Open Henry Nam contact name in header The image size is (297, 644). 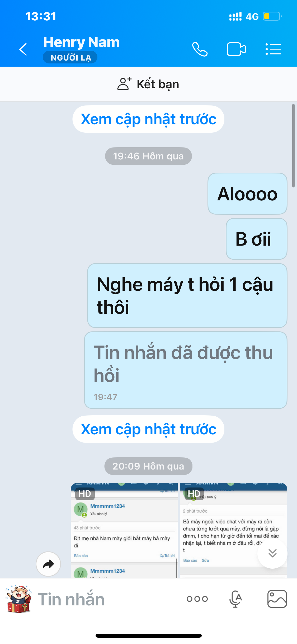pos(81,42)
